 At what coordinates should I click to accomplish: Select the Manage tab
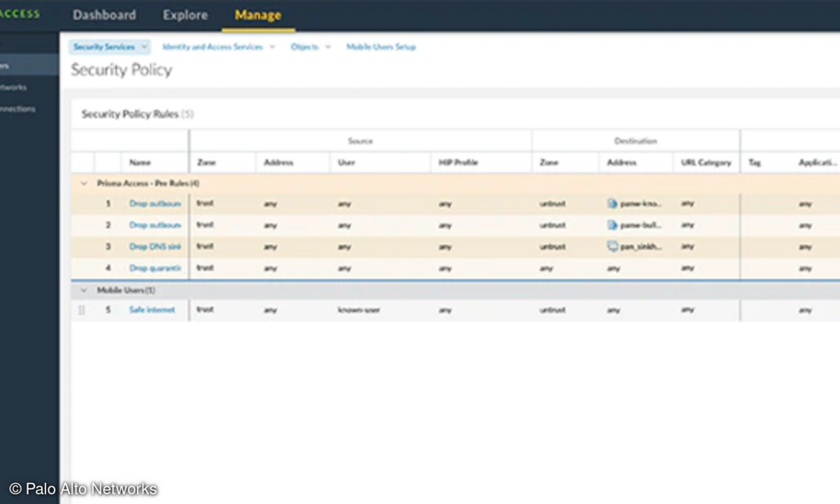[x=258, y=15]
